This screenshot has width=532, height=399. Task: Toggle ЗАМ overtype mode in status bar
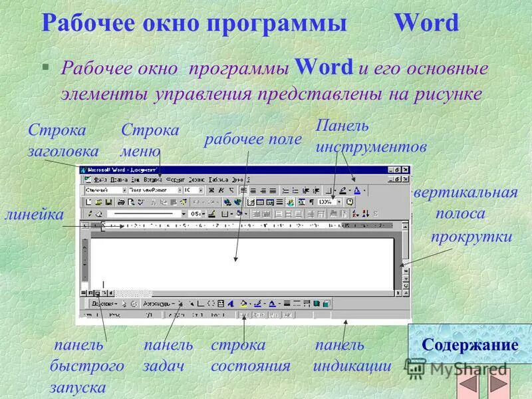coord(288,315)
